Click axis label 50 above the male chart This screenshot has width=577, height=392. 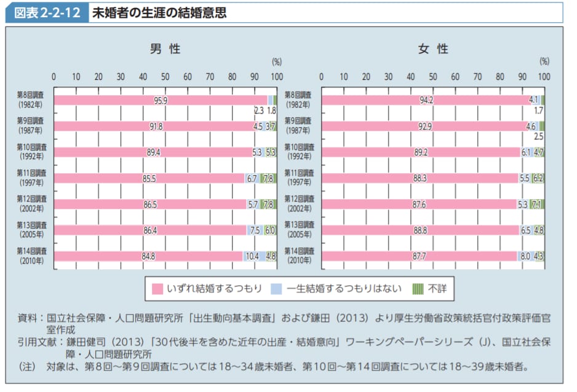tap(165, 77)
